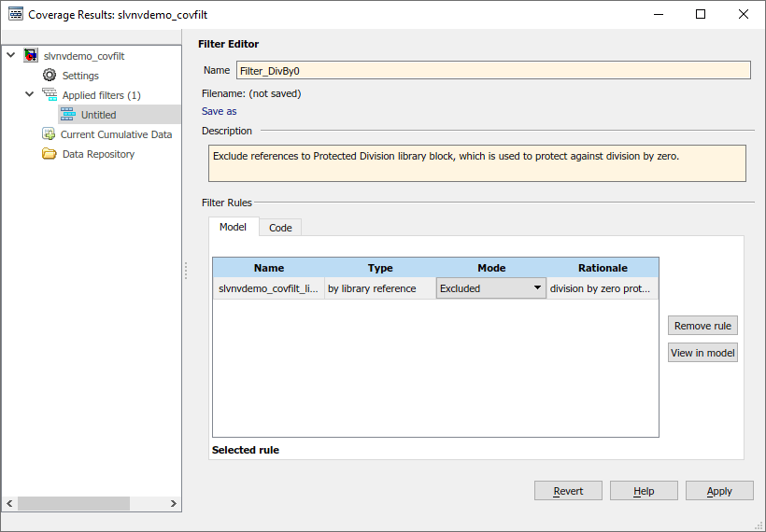The image size is (766, 532).
Task: Click the Remove rule button
Action: point(702,326)
